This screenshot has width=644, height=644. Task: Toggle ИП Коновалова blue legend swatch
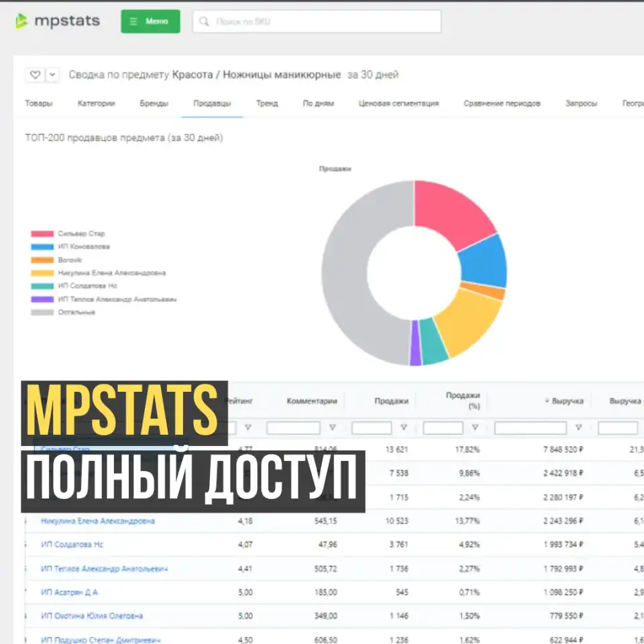(42, 247)
